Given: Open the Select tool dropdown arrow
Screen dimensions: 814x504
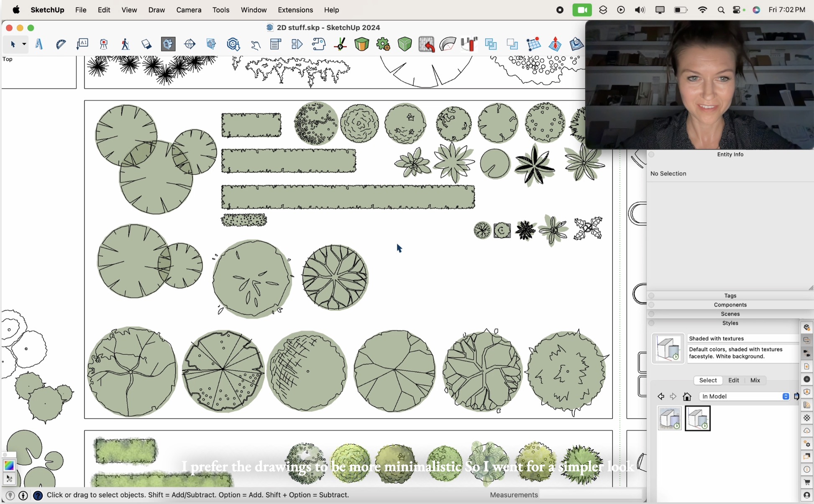Looking at the screenshot, I should (24, 44).
